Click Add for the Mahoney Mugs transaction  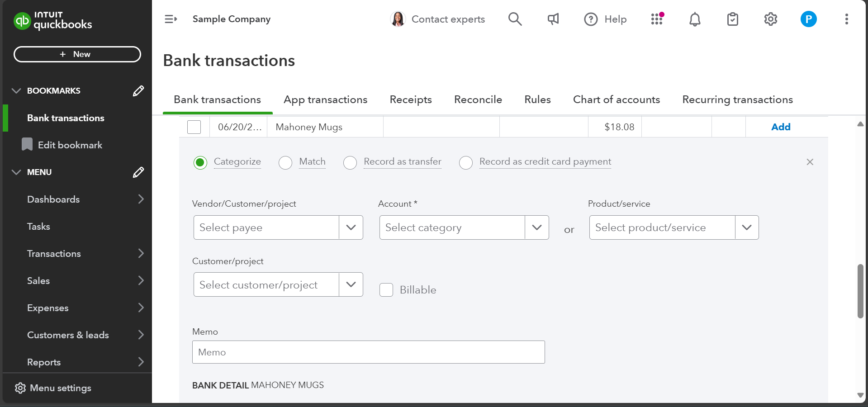(x=780, y=127)
